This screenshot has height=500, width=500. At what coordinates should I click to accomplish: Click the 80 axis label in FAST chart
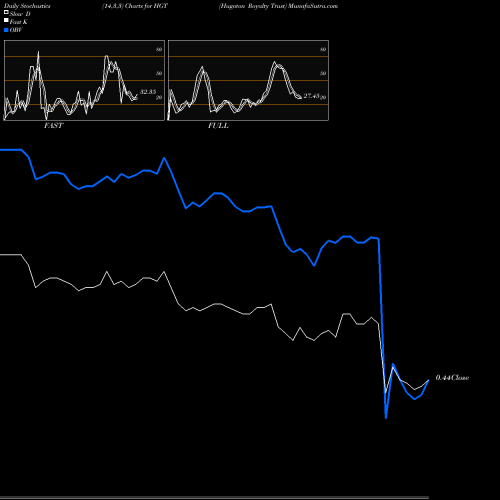159,49
